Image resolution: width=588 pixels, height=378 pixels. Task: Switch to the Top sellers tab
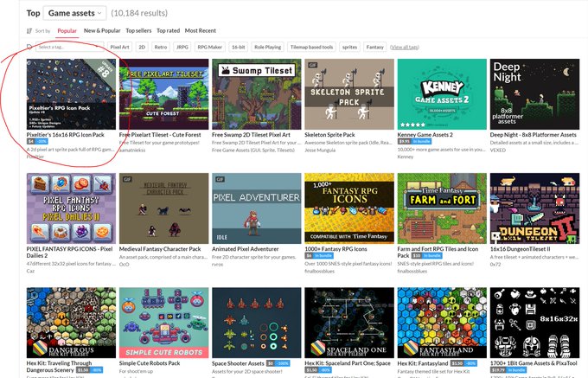tap(138, 31)
